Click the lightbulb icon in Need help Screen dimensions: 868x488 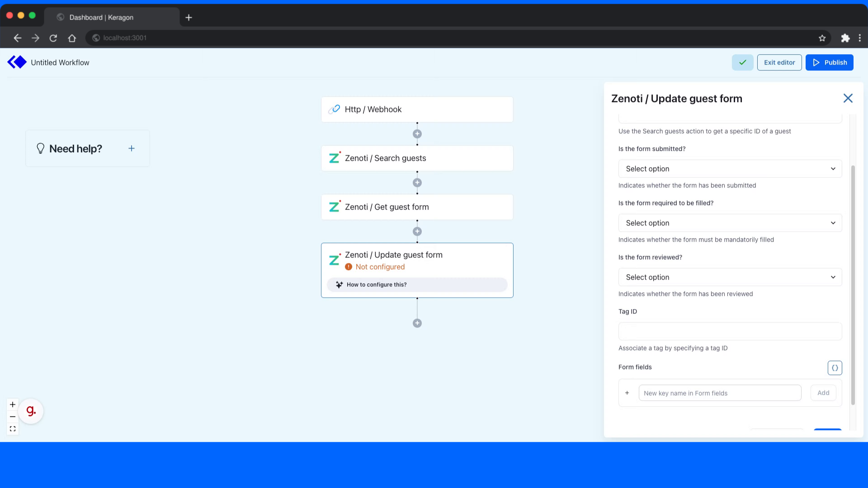click(40, 148)
